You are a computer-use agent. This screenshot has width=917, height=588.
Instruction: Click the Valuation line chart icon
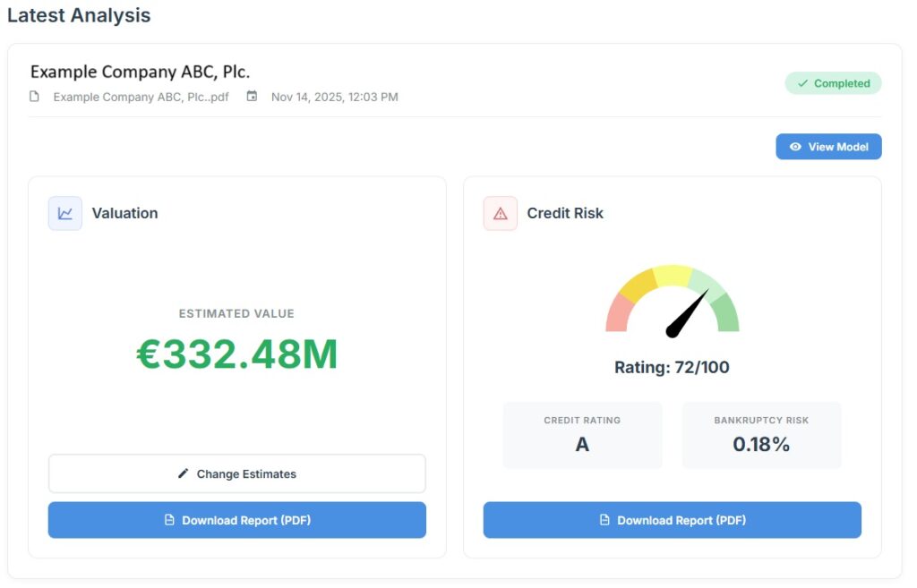point(65,213)
